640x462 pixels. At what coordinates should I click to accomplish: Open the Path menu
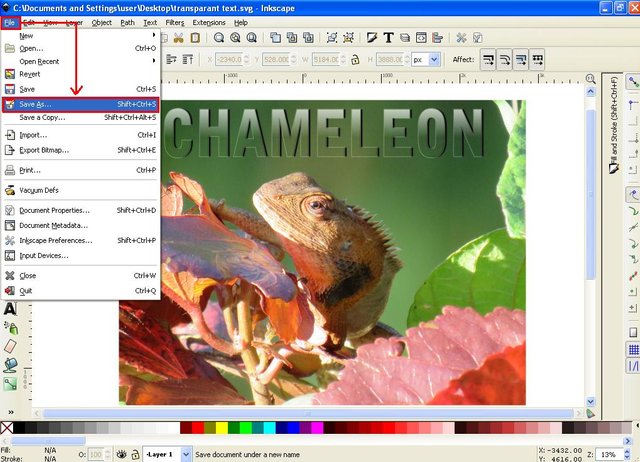point(127,22)
